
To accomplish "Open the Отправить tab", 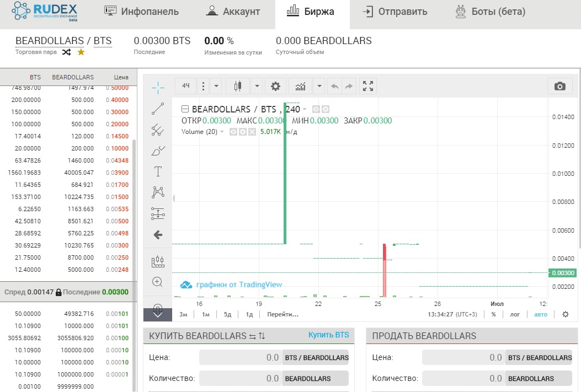I will click(x=395, y=12).
